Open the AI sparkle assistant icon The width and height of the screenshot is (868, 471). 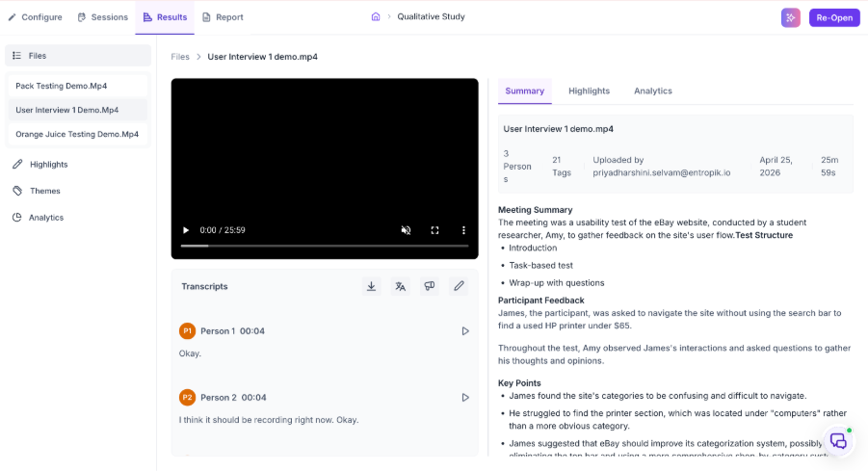click(791, 17)
